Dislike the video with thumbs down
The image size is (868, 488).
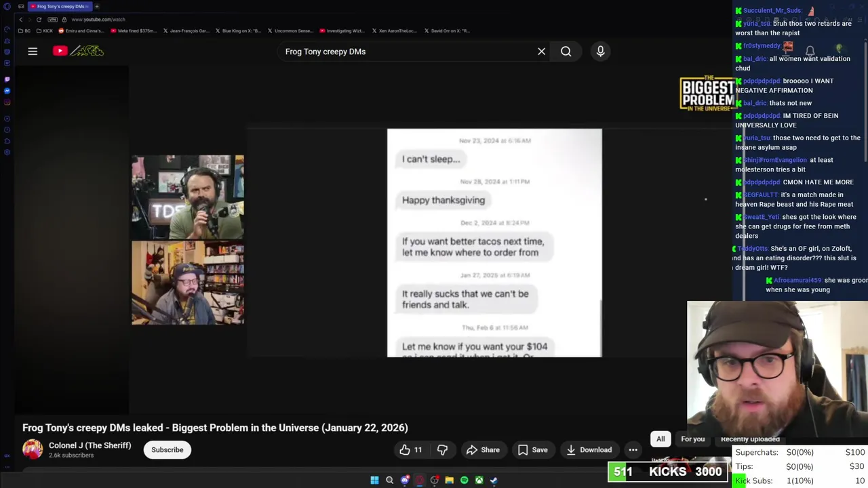coord(442,450)
